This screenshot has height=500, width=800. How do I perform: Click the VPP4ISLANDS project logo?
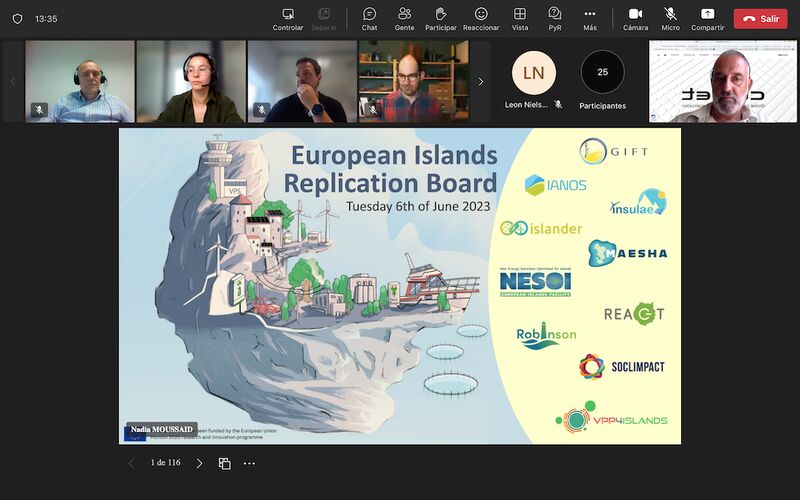click(611, 417)
